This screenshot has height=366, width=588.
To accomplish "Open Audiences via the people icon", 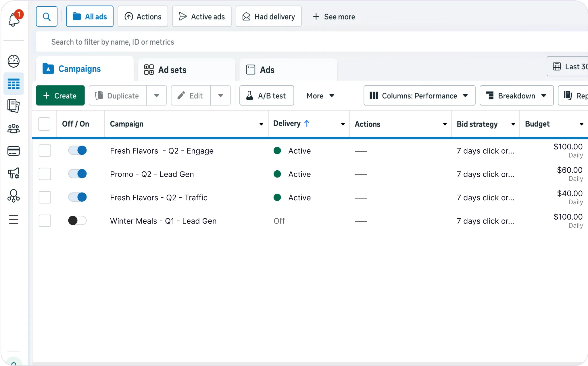I will point(14,128).
